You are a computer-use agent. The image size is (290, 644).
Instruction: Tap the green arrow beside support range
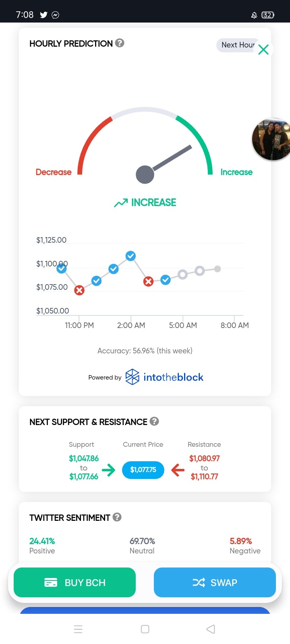(x=108, y=470)
